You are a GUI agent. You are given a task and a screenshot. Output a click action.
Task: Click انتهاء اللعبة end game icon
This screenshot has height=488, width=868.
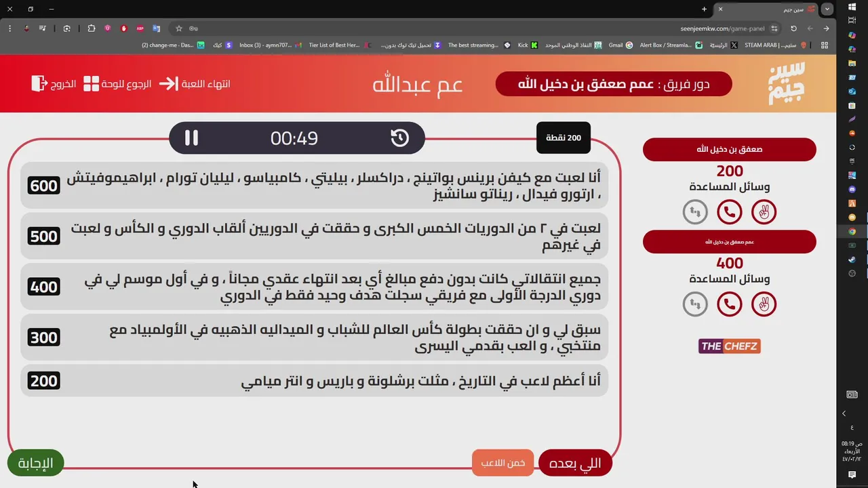[168, 84]
